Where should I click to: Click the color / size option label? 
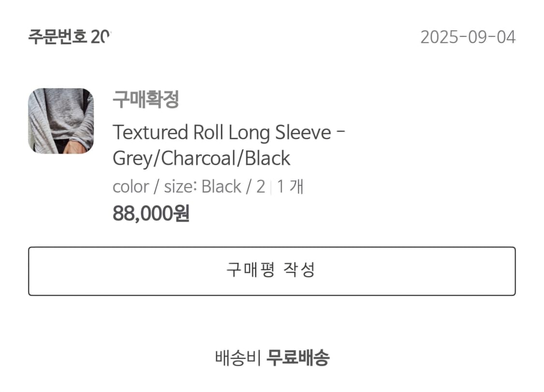(155, 187)
